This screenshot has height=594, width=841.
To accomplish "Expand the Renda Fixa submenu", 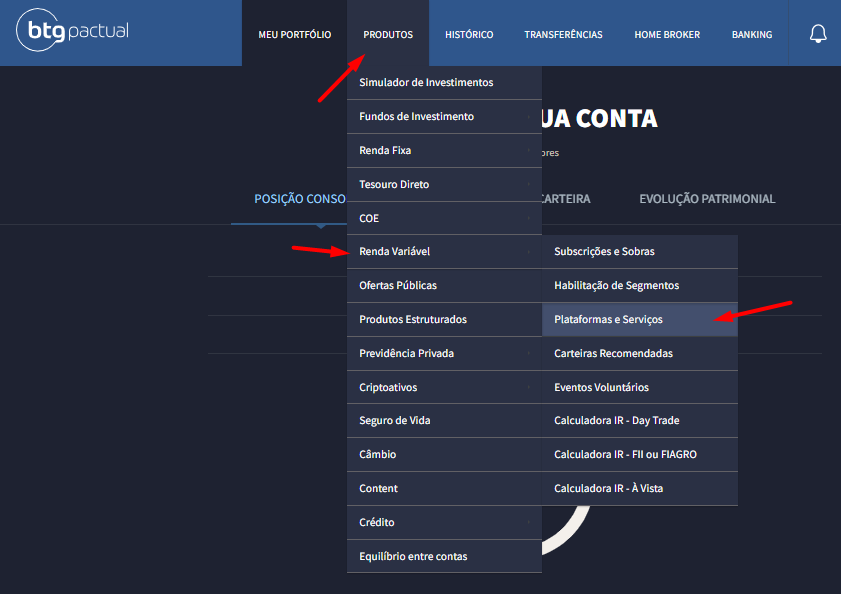I will click(x=444, y=150).
